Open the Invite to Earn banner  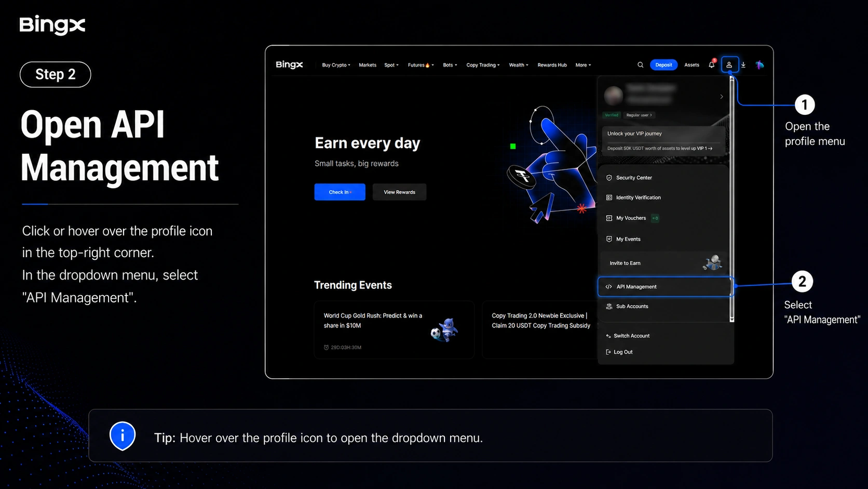pos(663,263)
